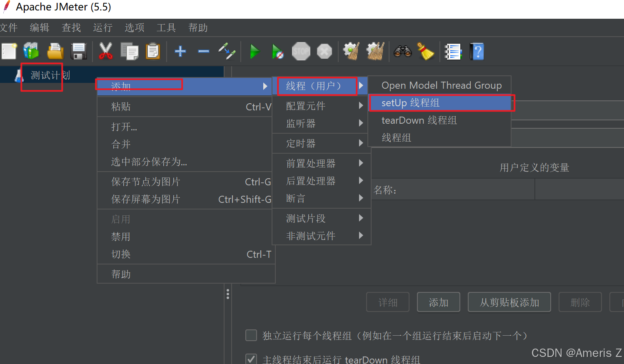624x364 pixels.
Task: Expand the 断言 submenu
Action: (321, 198)
